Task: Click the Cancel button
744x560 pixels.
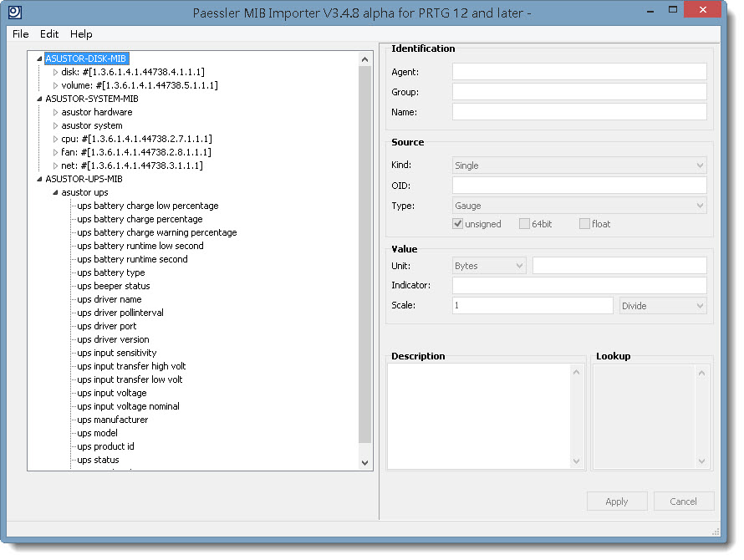Action: tap(683, 501)
